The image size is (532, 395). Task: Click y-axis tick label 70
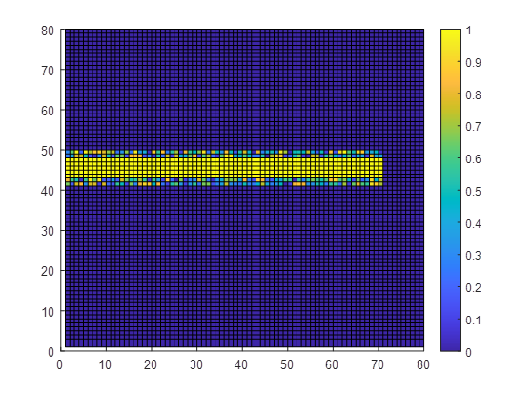pos(48,71)
